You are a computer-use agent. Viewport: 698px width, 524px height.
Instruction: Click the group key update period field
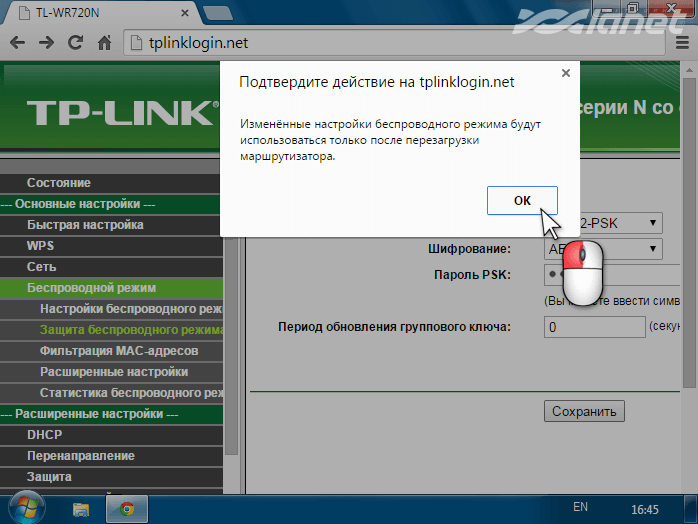595,327
